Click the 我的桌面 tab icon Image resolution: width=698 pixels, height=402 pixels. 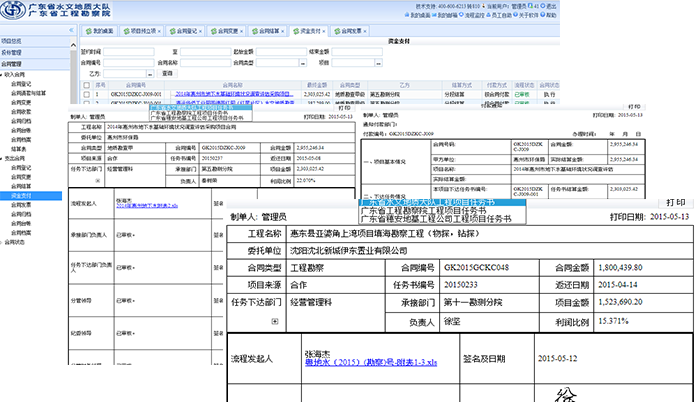pos(89,31)
